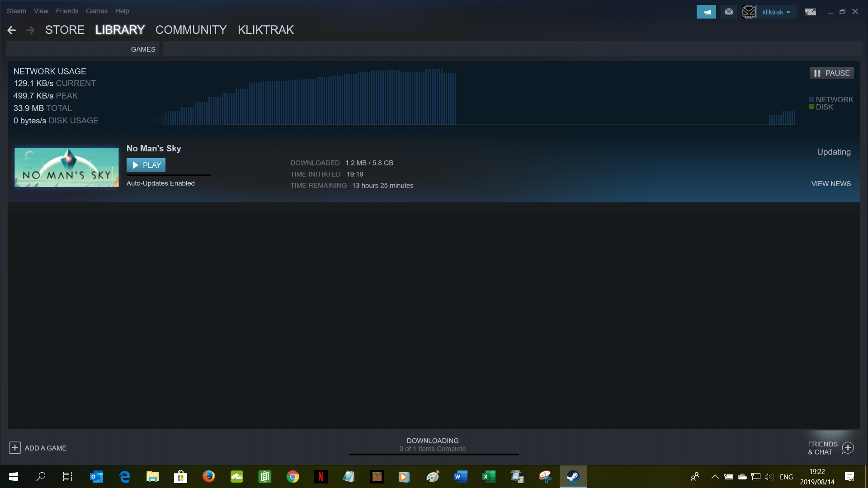Open Netflix from the taskbar
868x488 pixels.
click(321, 477)
